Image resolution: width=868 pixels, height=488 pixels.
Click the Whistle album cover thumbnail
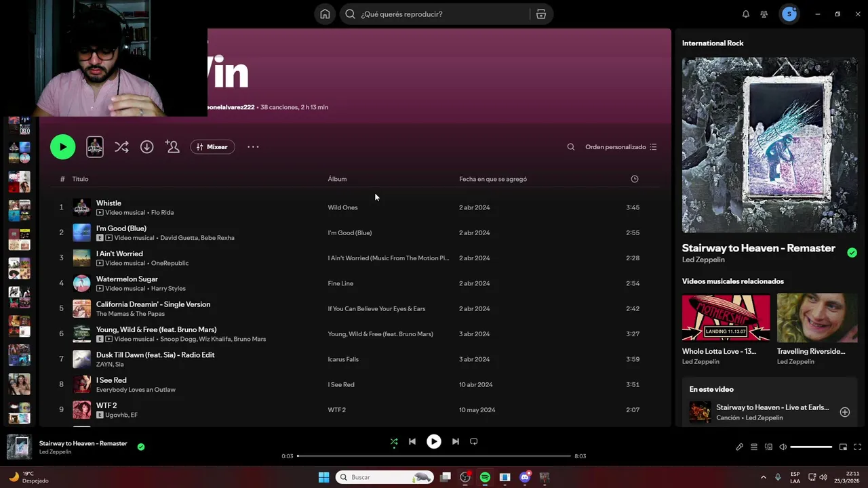(81, 207)
